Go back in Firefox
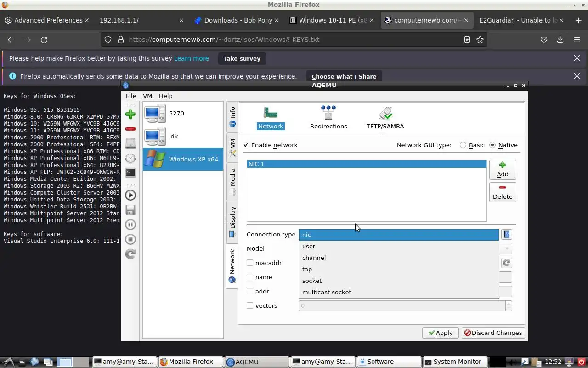Screen dimensions: 588x368 pos(11,40)
